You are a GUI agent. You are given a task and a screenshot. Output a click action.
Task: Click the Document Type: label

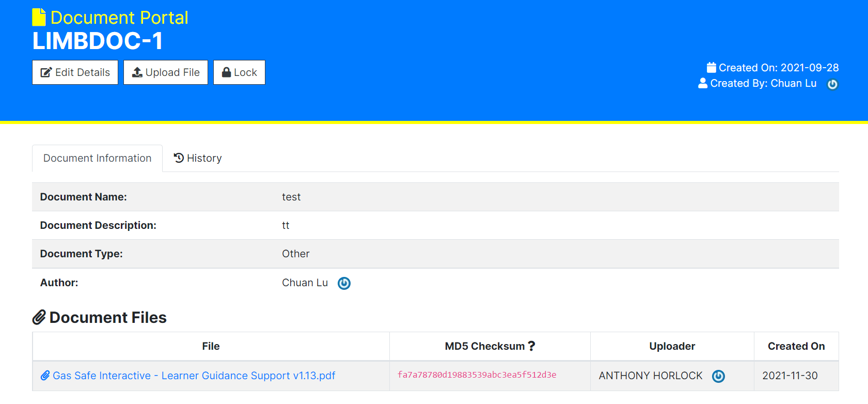(x=82, y=254)
